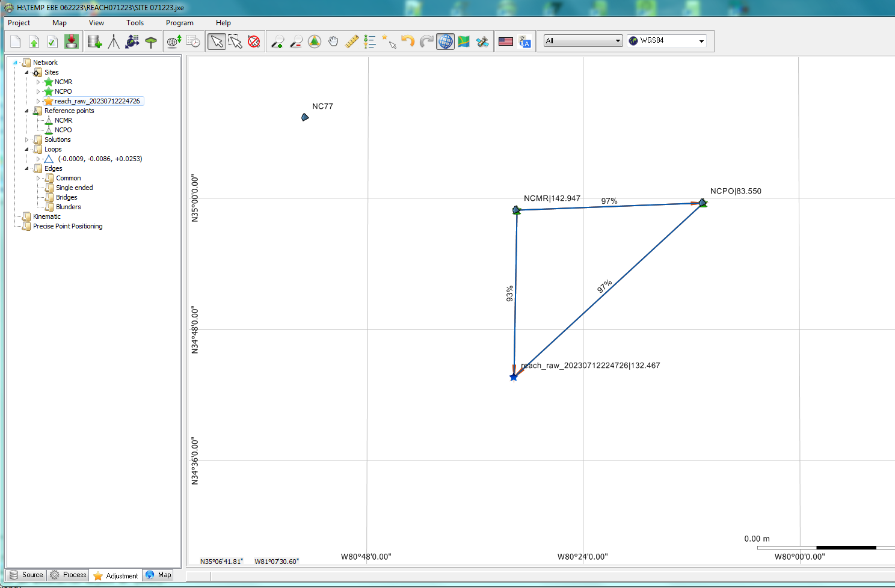This screenshot has width=895, height=588.
Task: Click the zoom in magnifier
Action: [277, 41]
